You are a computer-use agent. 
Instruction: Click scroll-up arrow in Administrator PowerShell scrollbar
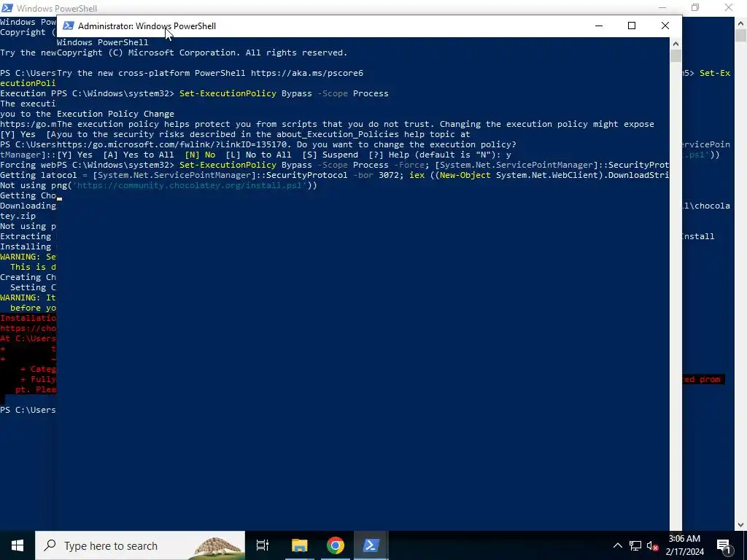pyautogui.click(x=676, y=44)
